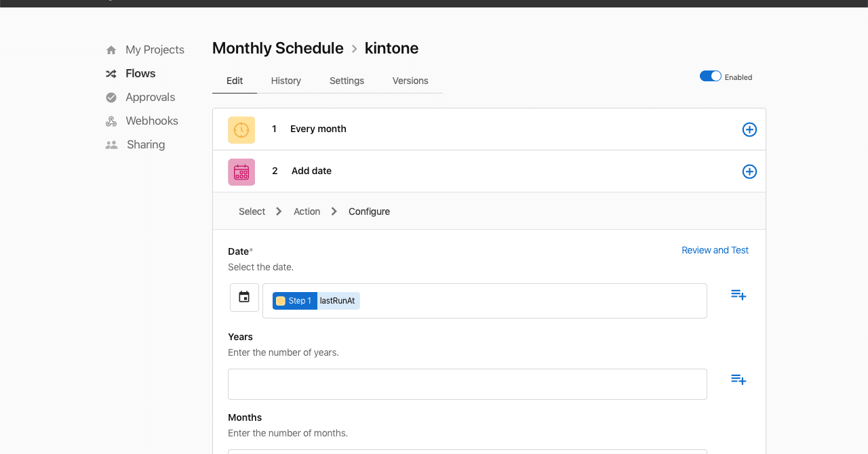Click the Webhooks icon in sidebar
The height and width of the screenshot is (454, 868).
pyautogui.click(x=111, y=121)
